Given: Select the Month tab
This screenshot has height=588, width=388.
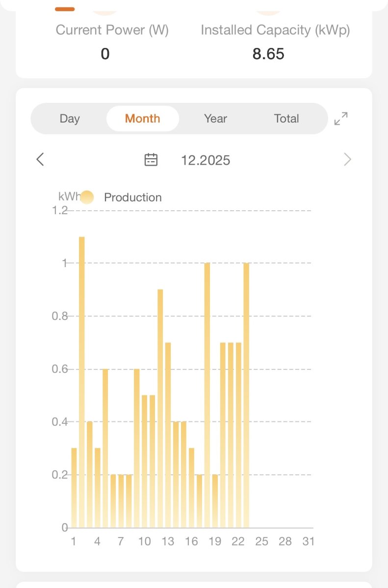Looking at the screenshot, I should (x=142, y=119).
